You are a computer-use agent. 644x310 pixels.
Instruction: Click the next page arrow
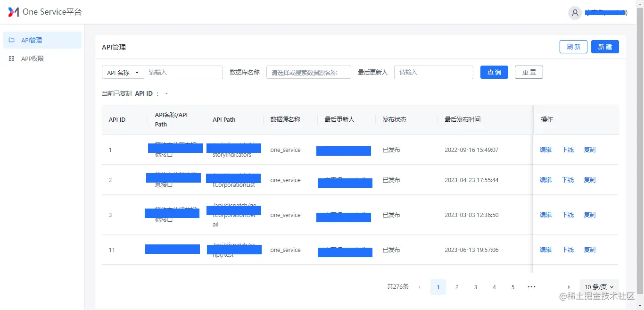(569, 287)
